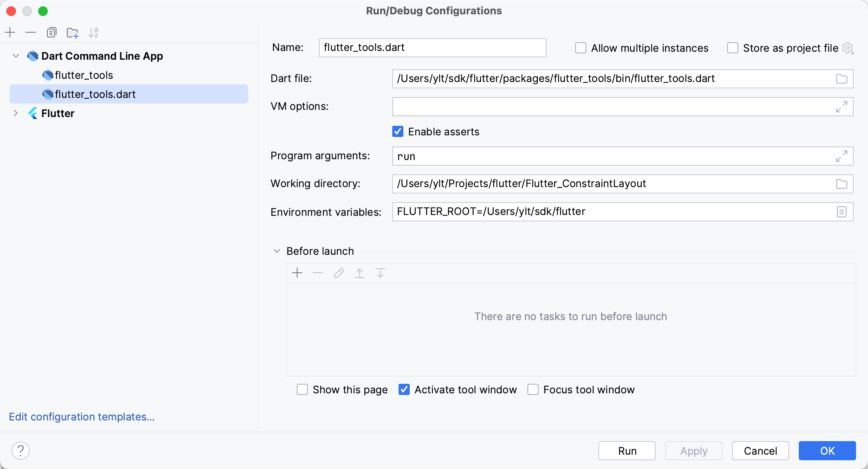The image size is (868, 469).
Task: Open the Store as project file gear settings
Action: tap(848, 48)
